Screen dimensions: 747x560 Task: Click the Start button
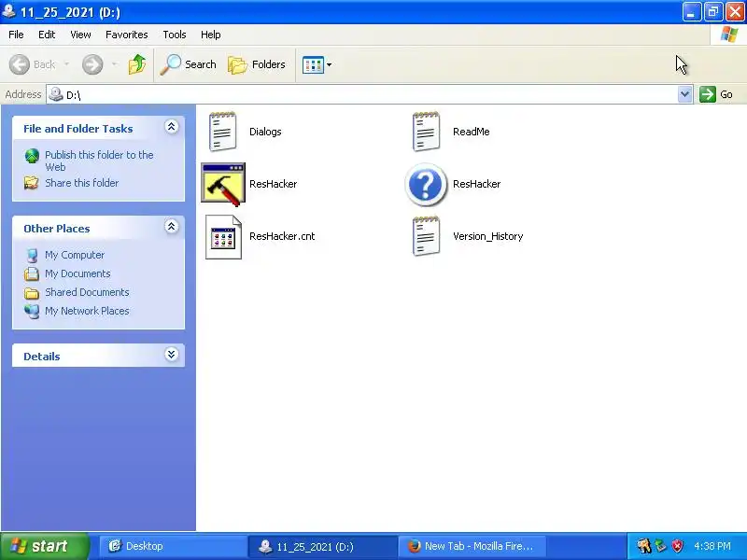coord(44,546)
